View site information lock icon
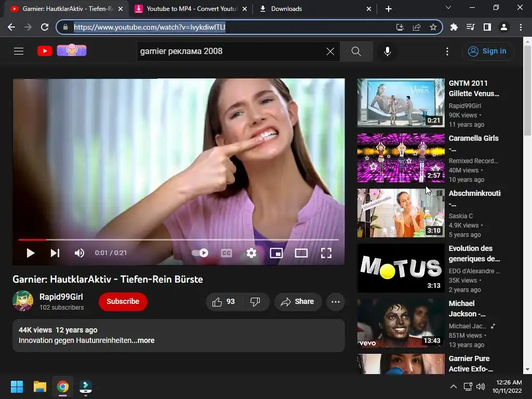The image size is (532, 399). 65,27
